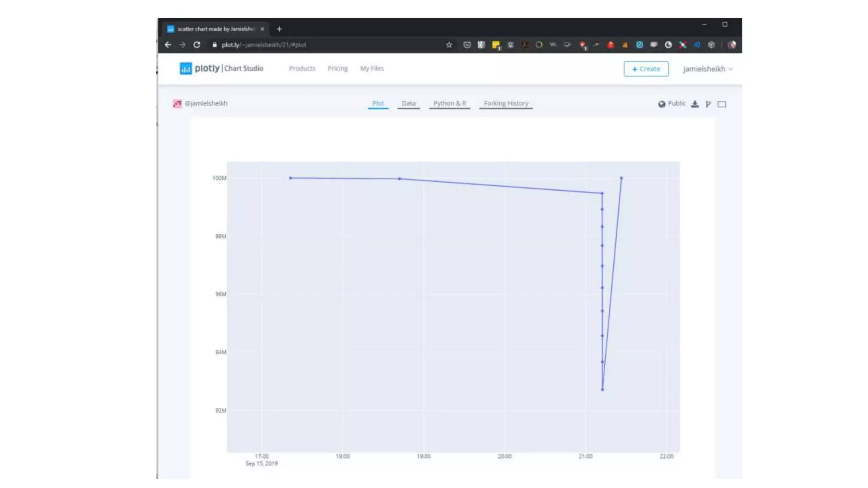Click the Create button
This screenshot has height=488, width=868.
tap(646, 69)
